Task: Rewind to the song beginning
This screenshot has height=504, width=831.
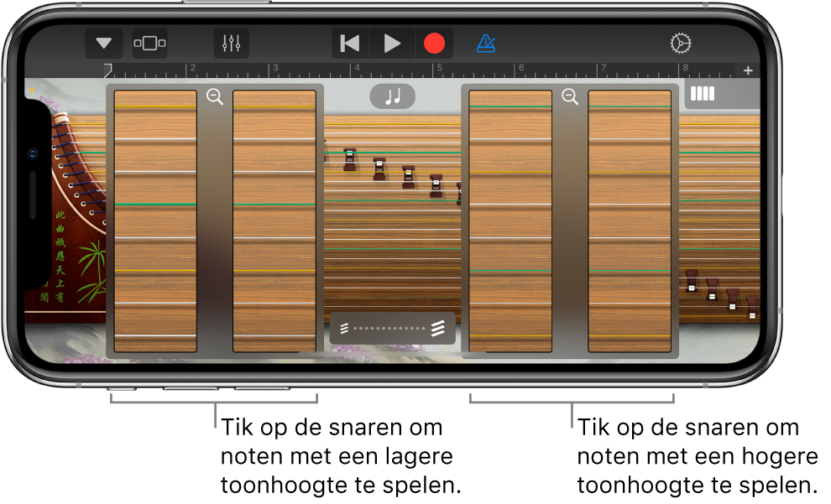Action: point(349,43)
